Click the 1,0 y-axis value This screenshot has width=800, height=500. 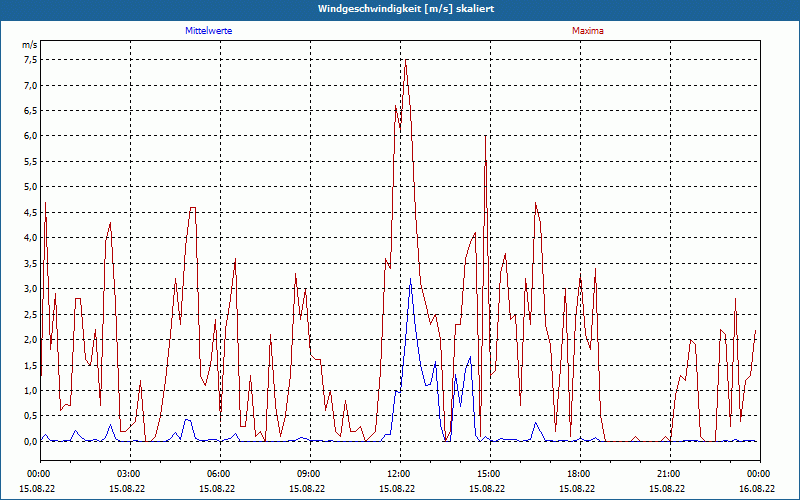click(31, 391)
